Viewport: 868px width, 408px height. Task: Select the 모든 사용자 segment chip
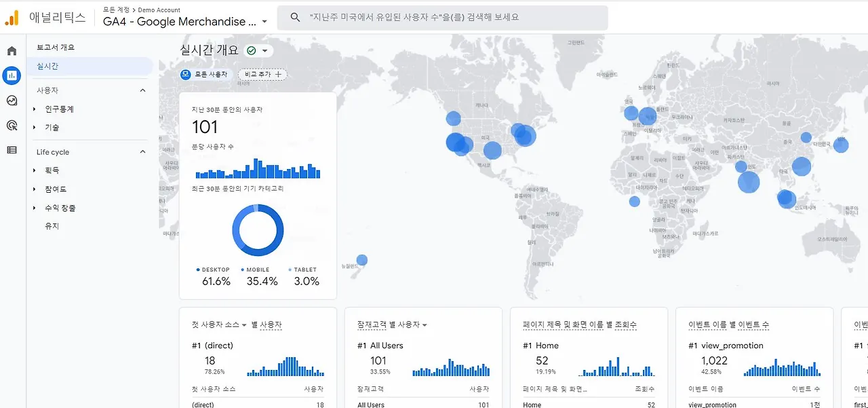coord(205,75)
